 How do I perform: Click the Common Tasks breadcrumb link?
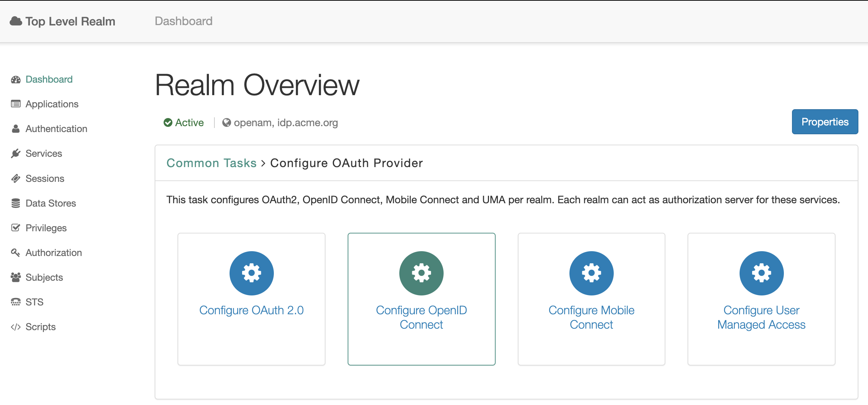click(211, 163)
